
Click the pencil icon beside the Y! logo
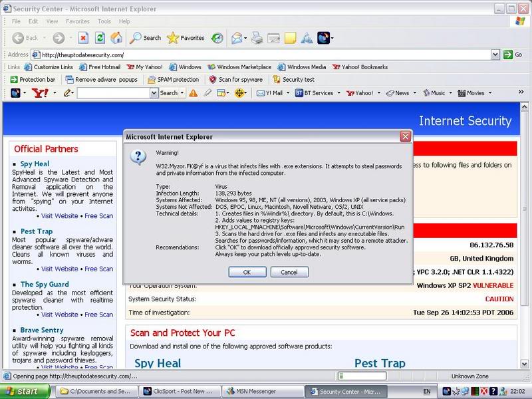click(67, 92)
